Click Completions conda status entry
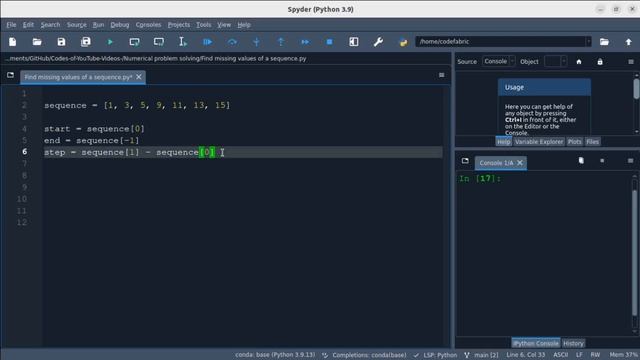Viewport: 640px width, 360px height. [365, 355]
